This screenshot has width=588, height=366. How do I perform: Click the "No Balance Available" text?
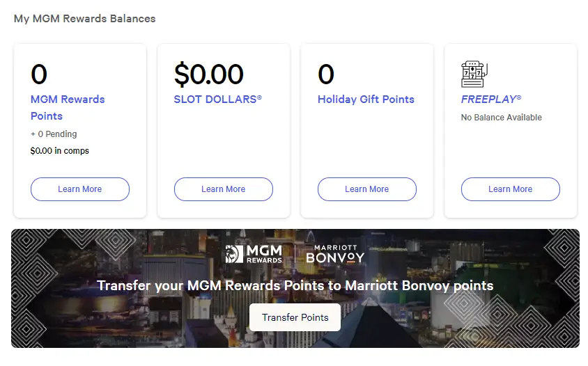(x=501, y=118)
